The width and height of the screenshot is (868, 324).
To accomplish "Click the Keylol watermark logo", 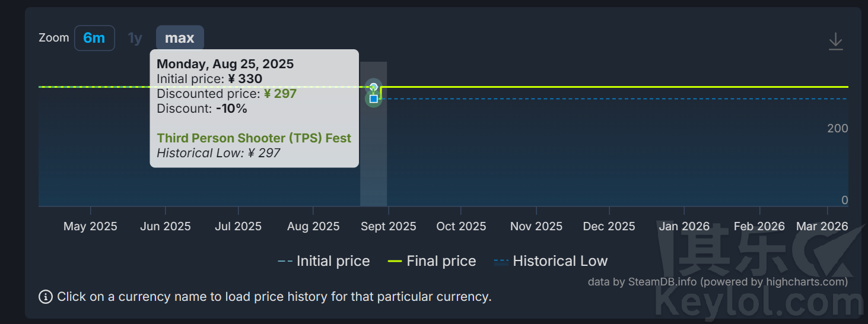I will click(759, 273).
